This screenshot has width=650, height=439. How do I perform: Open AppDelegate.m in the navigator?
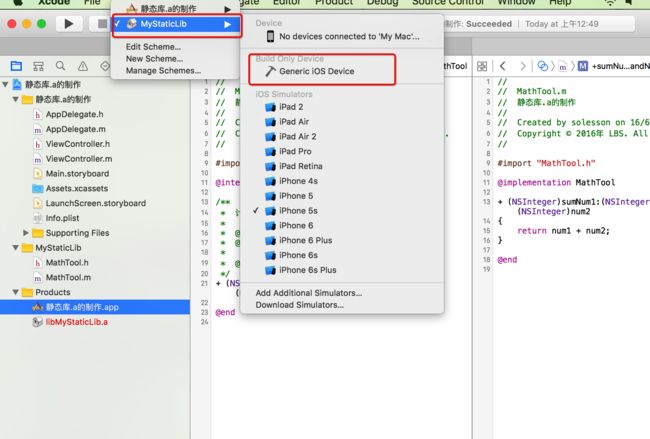75,129
